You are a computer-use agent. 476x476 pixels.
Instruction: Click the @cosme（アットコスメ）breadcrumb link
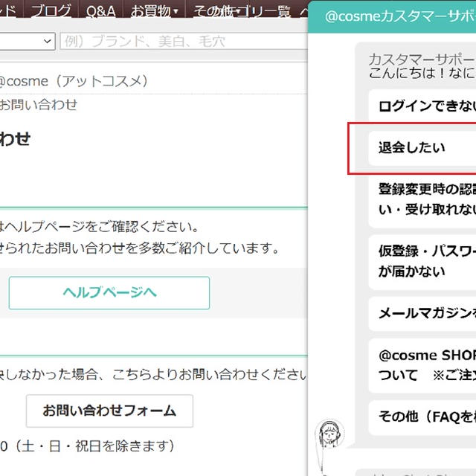tap(74, 81)
